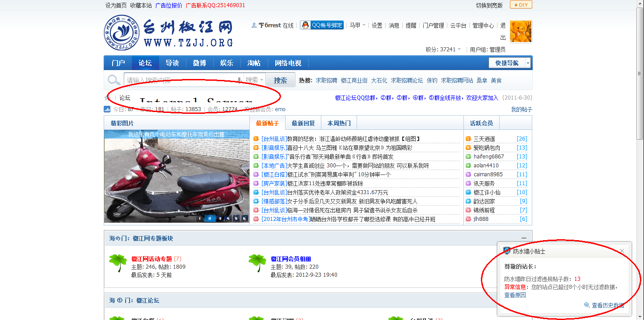
Task: Select slideshow page 6
Action: 244,218
